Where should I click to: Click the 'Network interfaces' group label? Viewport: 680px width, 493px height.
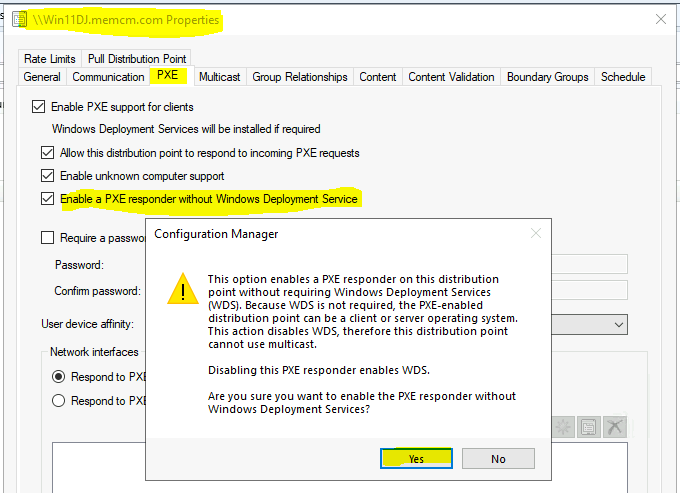(94, 352)
